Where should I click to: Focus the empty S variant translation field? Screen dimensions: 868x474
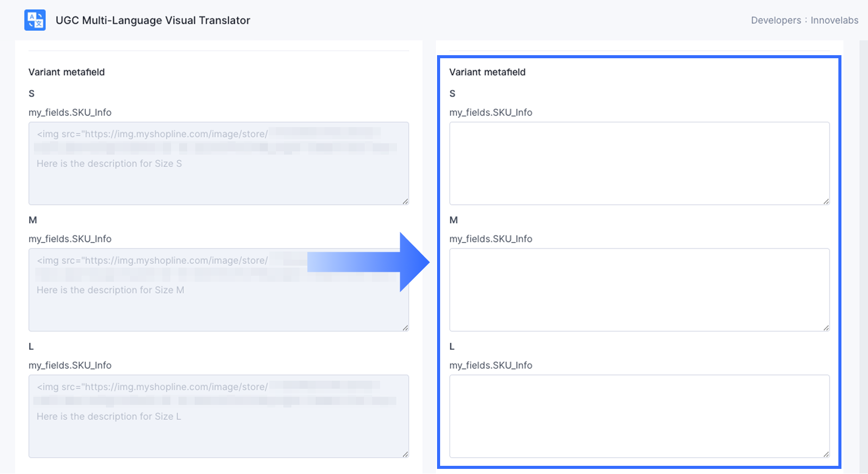click(639, 163)
